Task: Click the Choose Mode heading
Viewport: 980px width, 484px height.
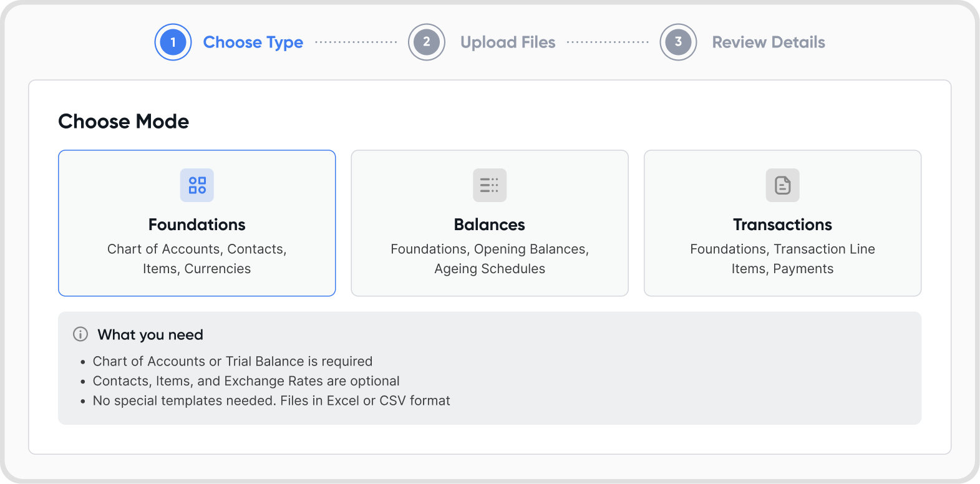Action: pos(124,122)
